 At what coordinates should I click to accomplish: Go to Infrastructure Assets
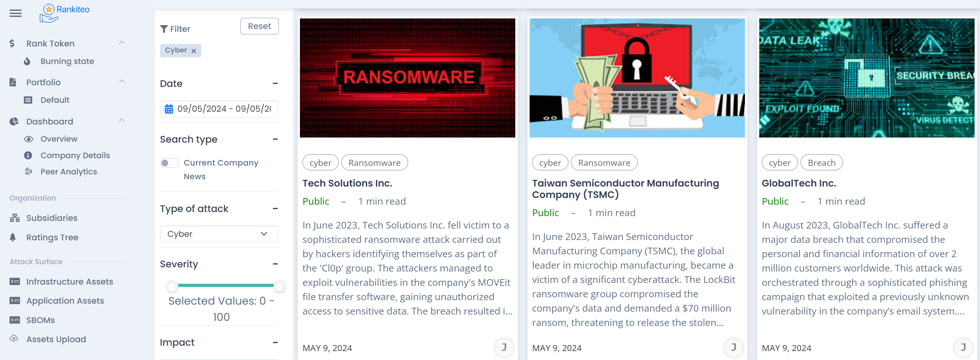(x=69, y=282)
